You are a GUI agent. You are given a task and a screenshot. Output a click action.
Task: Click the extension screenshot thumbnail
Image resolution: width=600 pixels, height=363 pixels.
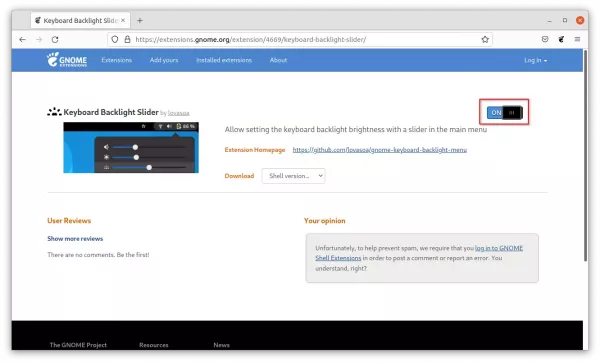(x=131, y=148)
